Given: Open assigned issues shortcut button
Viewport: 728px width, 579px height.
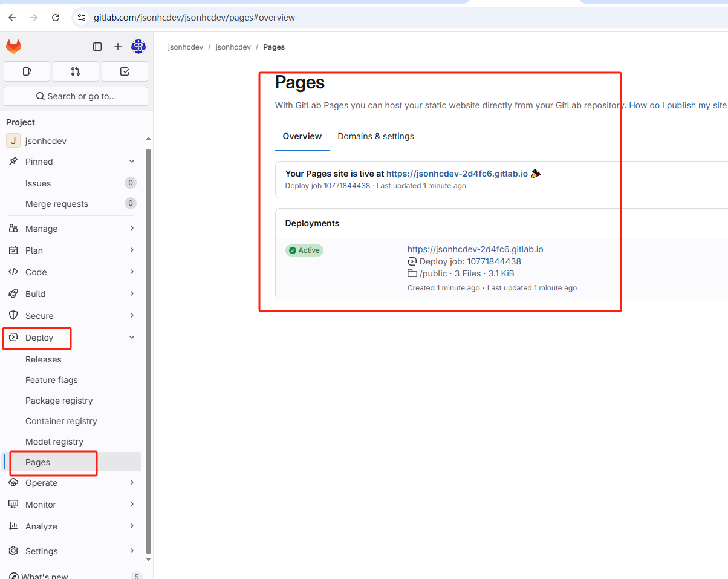Looking at the screenshot, I should point(27,71).
